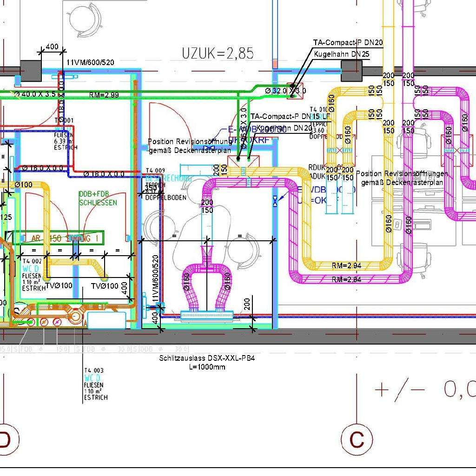This screenshot has height=476, width=476.
Task: Select the DDB+FDB SCHLIESSEN green note
Action: 98,199
